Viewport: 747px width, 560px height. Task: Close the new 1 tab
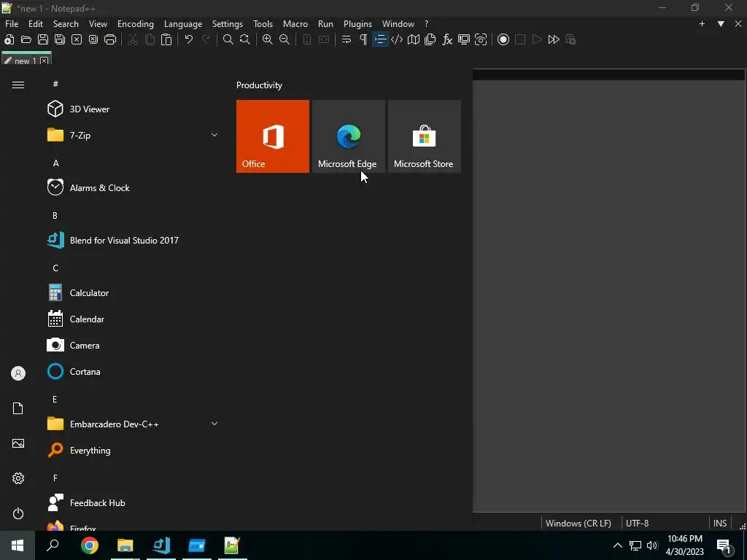point(44,61)
